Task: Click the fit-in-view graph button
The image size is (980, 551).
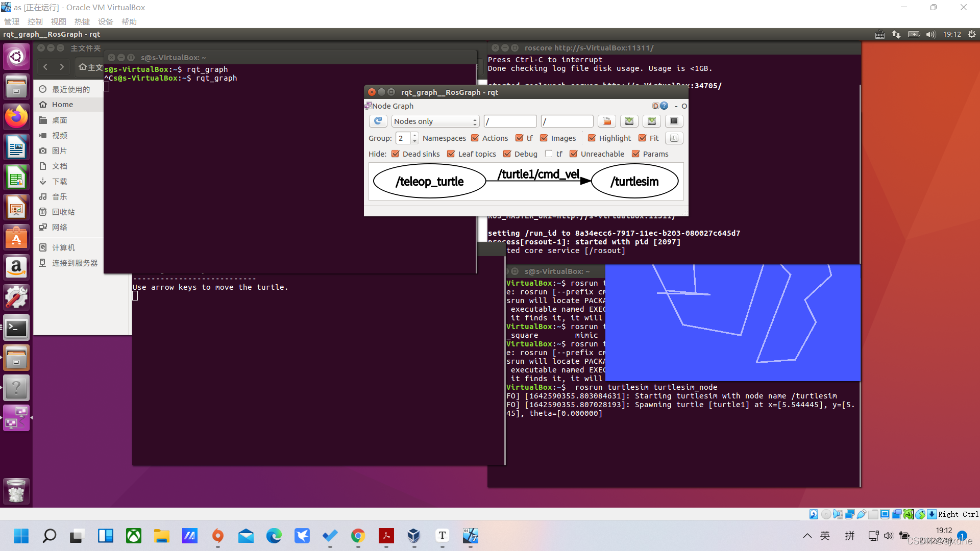Action: [x=674, y=138]
